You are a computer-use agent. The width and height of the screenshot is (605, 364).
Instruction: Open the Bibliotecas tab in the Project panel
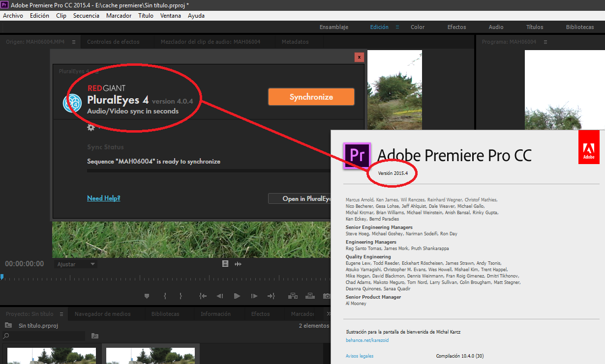pyautogui.click(x=165, y=314)
